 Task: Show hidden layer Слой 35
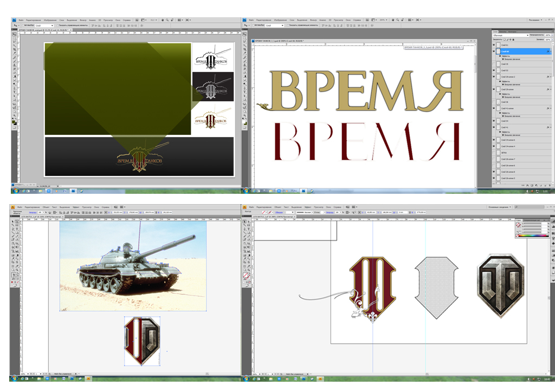pyautogui.click(x=494, y=64)
